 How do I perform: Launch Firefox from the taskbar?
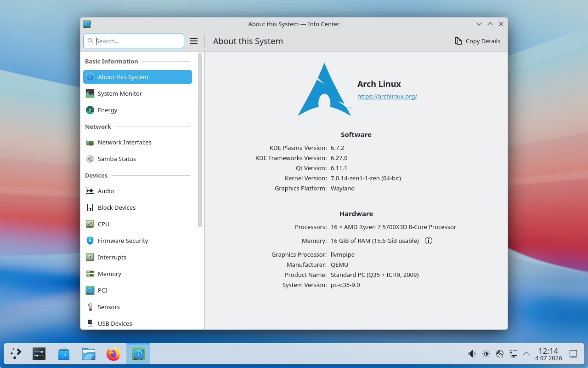[x=113, y=354]
